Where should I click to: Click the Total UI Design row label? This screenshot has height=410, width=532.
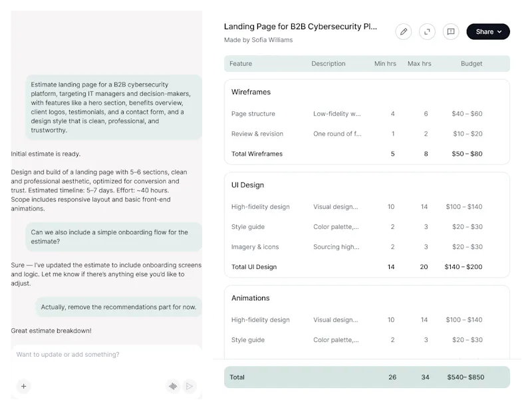click(x=254, y=267)
